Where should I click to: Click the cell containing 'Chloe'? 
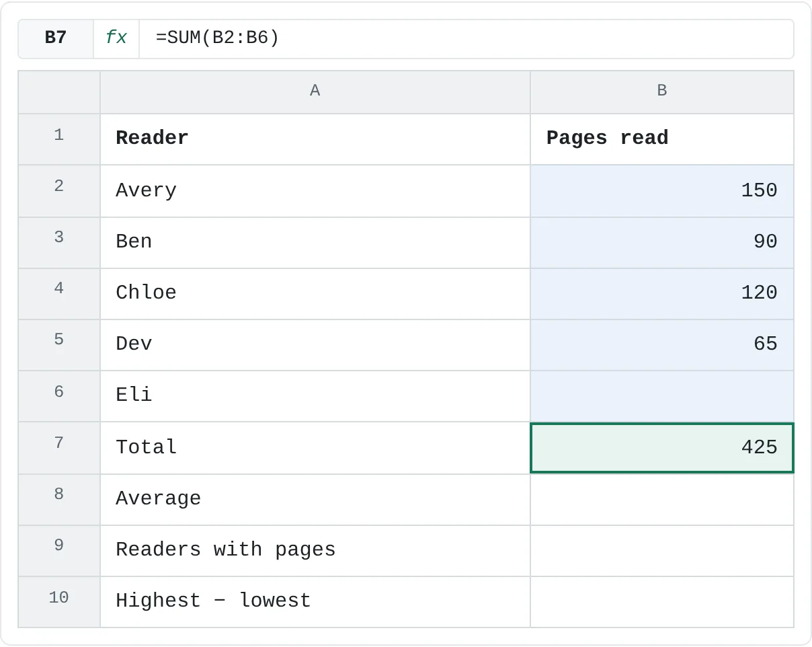point(315,293)
